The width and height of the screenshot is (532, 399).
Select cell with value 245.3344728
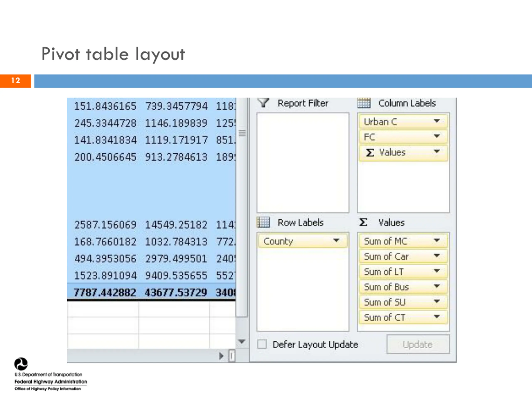point(105,123)
